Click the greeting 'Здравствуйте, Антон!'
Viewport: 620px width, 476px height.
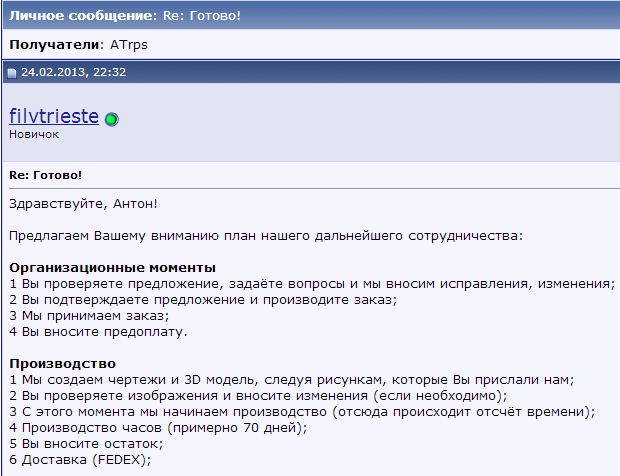83,204
